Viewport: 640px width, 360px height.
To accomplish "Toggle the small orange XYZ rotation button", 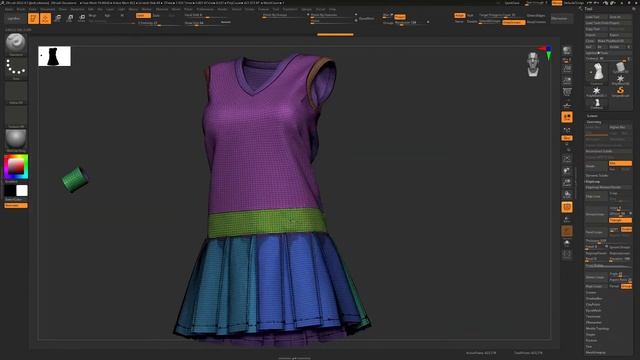I will [x=567, y=138].
